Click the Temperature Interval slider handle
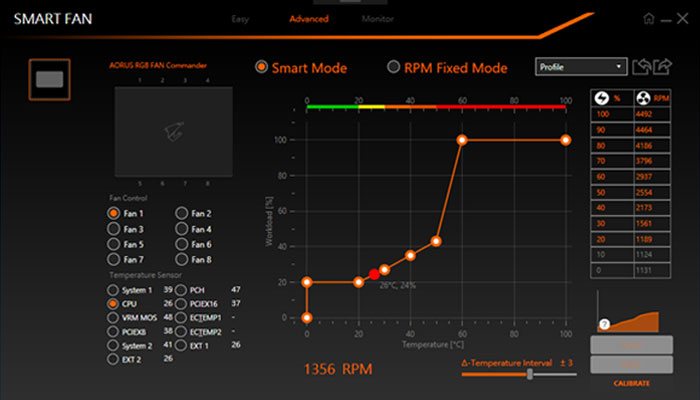 [x=529, y=373]
